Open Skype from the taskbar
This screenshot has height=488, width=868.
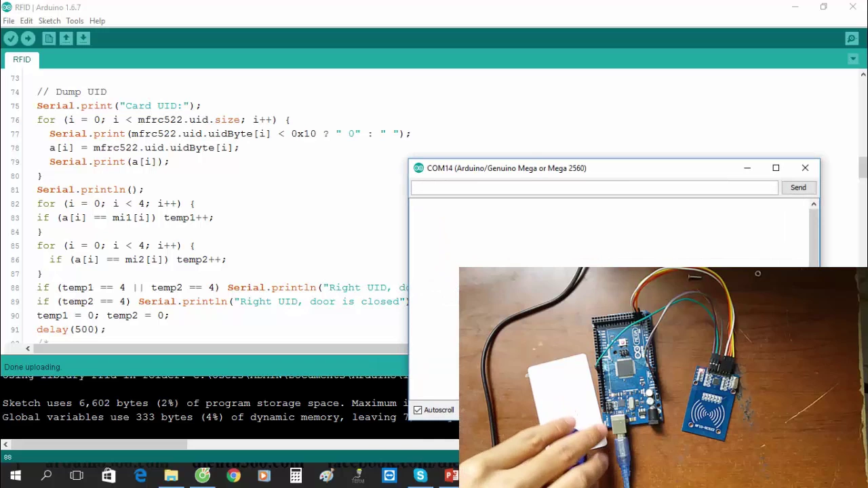coord(420,476)
